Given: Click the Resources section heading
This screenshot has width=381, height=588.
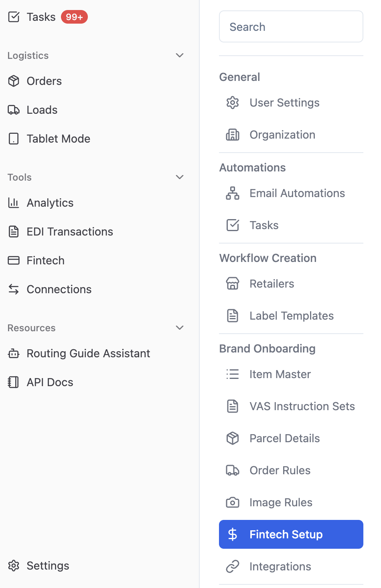Looking at the screenshot, I should (x=32, y=328).
